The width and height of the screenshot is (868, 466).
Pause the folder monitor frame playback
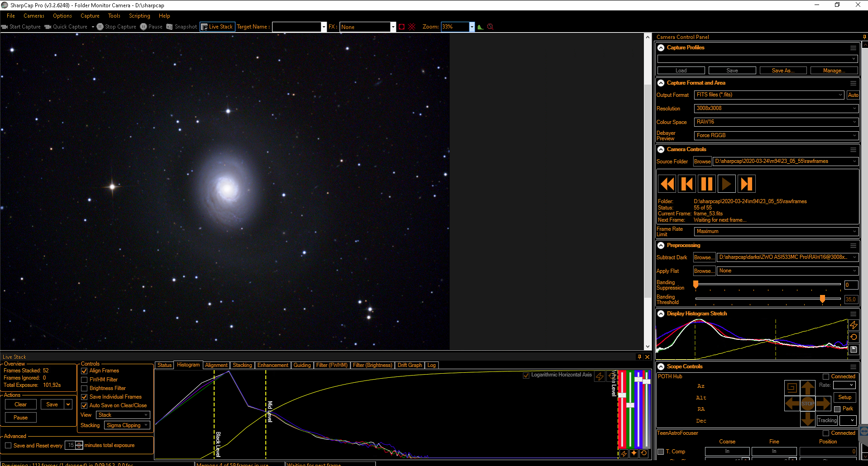click(707, 184)
